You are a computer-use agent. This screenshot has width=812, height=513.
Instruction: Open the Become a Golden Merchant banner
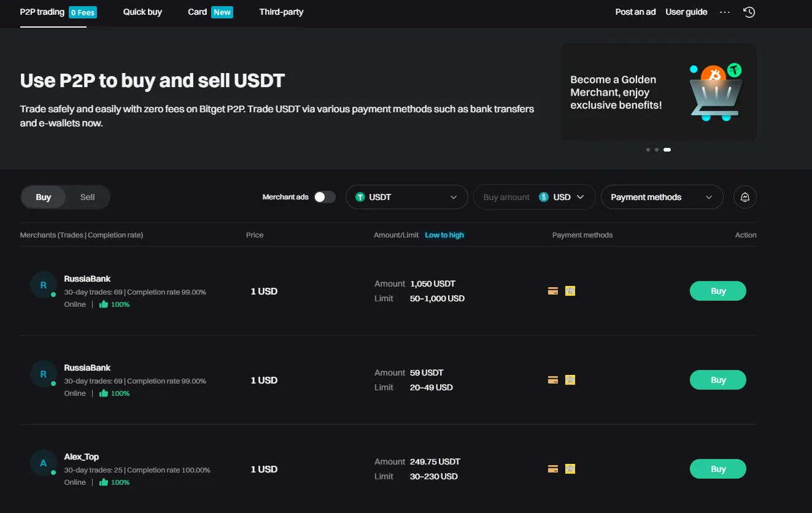pyautogui.click(x=659, y=92)
